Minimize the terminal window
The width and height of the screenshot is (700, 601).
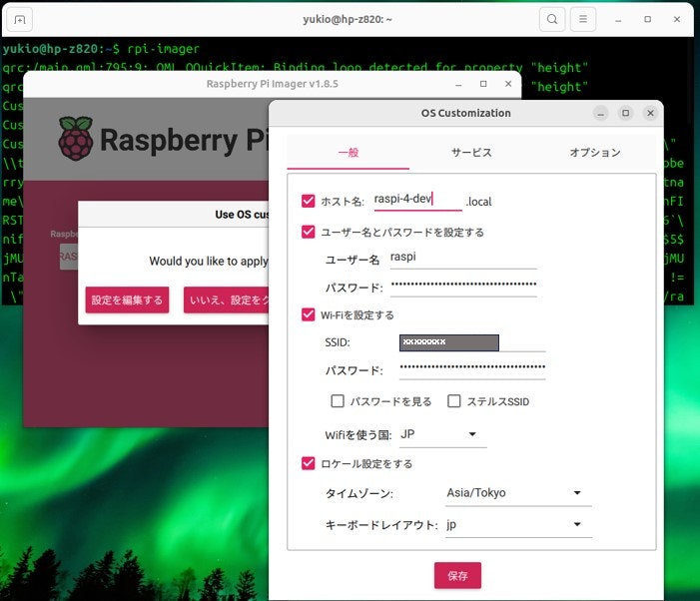point(618,20)
